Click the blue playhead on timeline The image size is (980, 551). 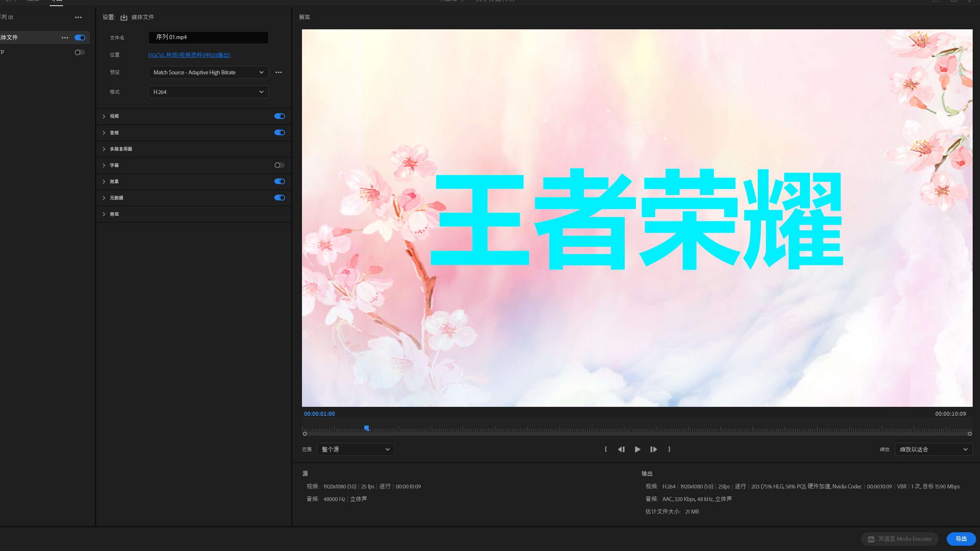[366, 428]
